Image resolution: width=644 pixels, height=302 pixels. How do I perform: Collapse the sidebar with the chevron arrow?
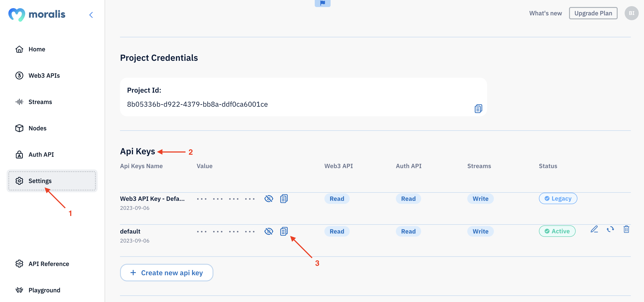coord(91,15)
